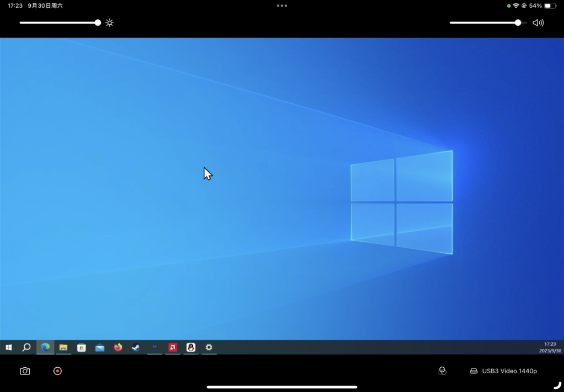The width and height of the screenshot is (564, 392).
Task: Open Windows Settings gear in taskbar
Action: coord(209,347)
